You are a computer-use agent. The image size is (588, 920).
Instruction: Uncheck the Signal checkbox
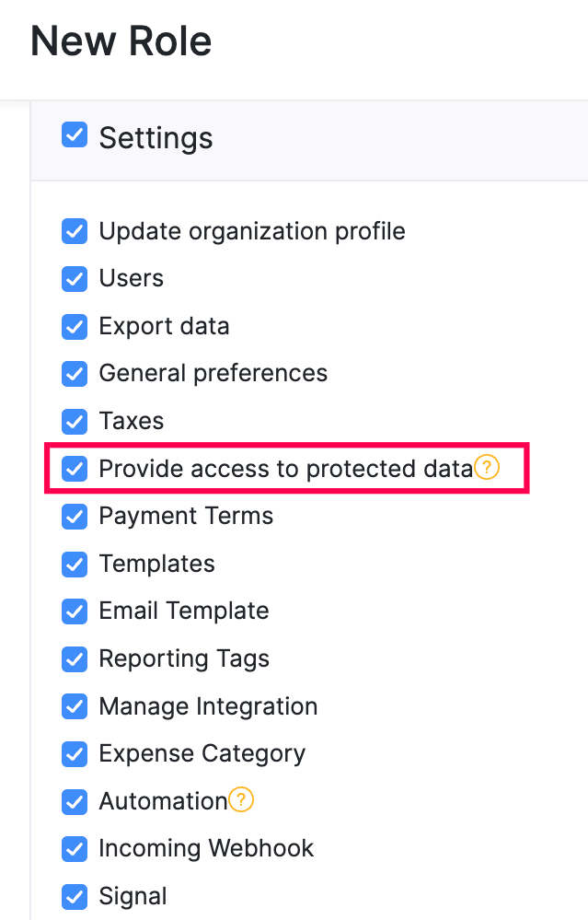tap(74, 896)
